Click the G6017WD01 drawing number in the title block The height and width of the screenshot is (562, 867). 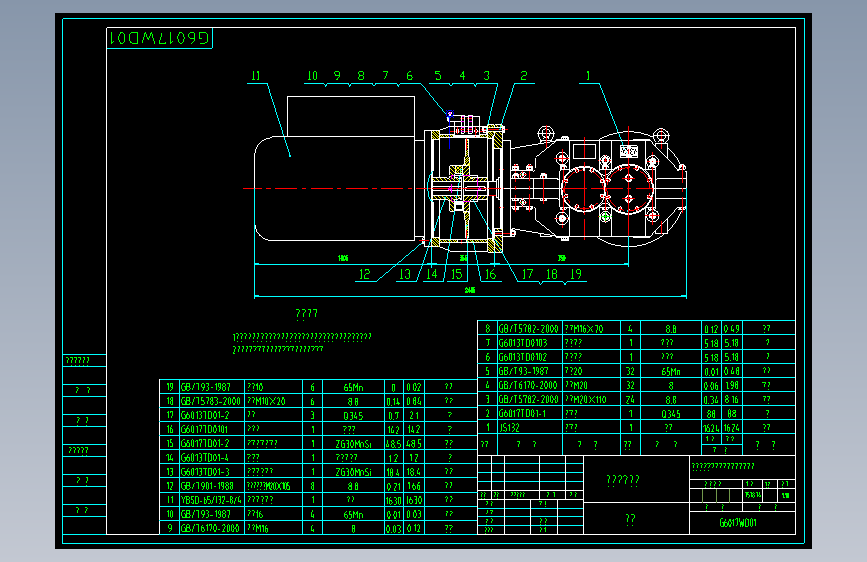tap(738, 523)
